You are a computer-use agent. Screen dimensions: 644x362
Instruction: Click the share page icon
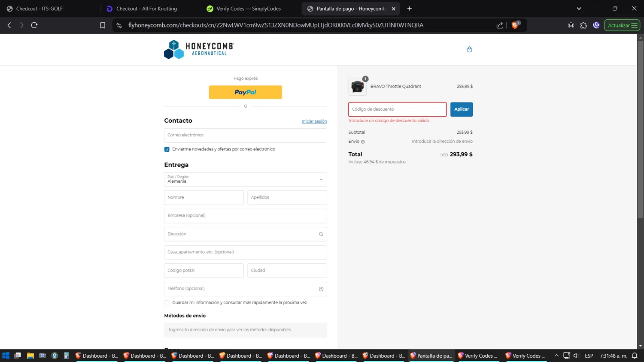click(x=500, y=25)
